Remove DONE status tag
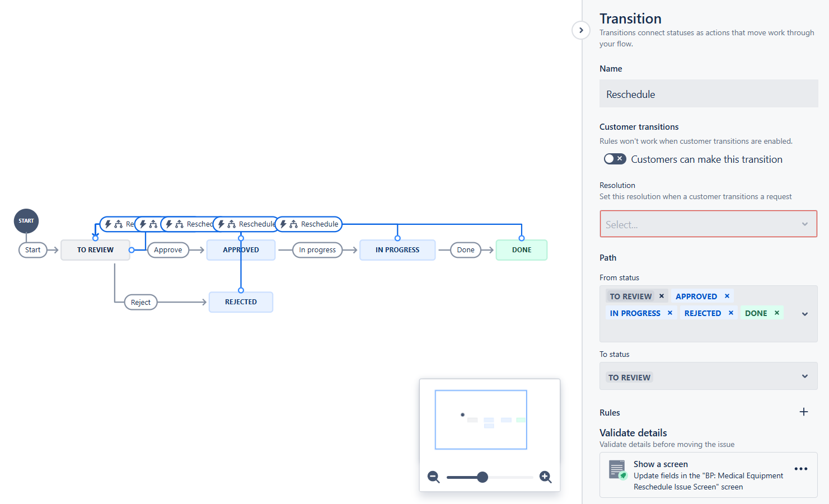829x504 pixels. pos(776,313)
